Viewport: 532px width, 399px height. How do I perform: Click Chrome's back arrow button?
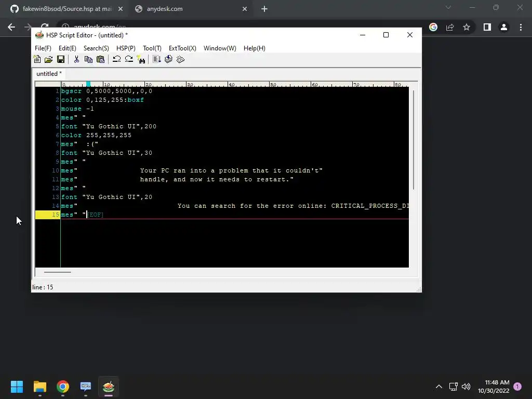coord(11,27)
